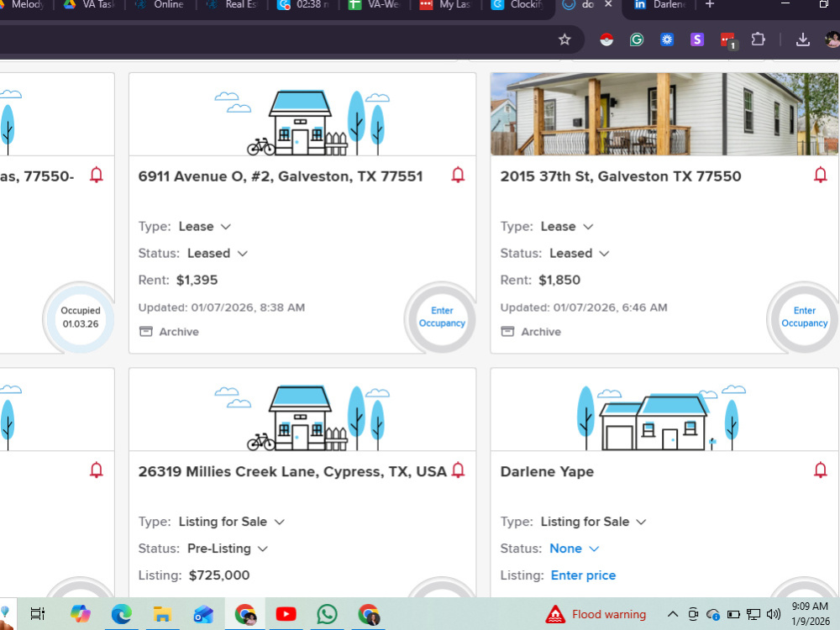840x630 pixels.
Task: Expand Status None dropdown on Darlene Yape card
Action: coord(594,549)
